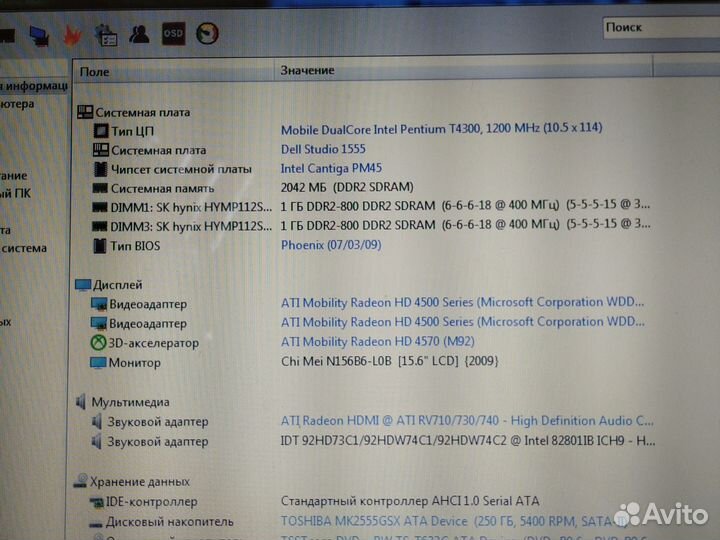
Task: Open the Dell Studio 1555 link
Action: (323, 149)
